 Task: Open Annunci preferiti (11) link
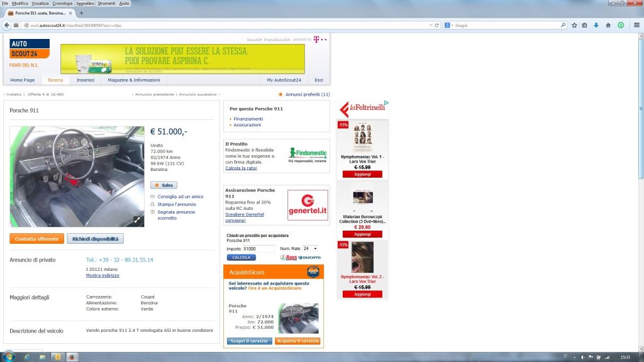coord(308,94)
